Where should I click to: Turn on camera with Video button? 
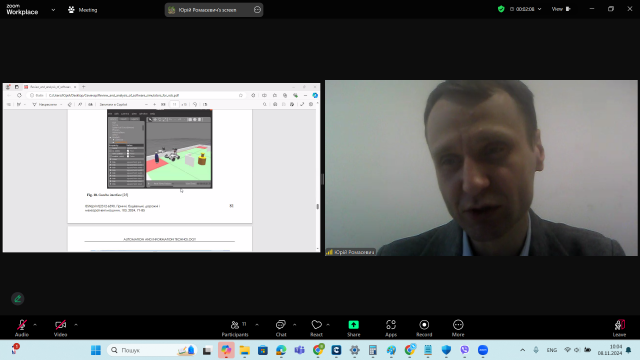pos(60,328)
